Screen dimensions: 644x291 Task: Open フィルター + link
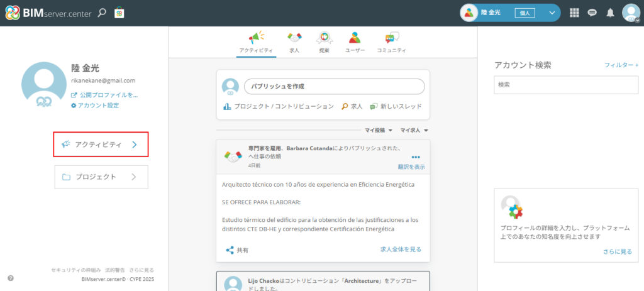pos(621,65)
